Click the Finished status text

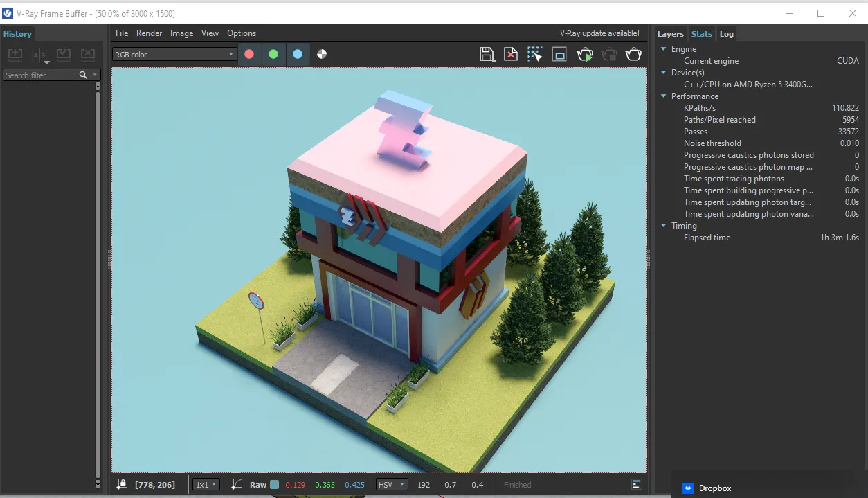(x=517, y=485)
